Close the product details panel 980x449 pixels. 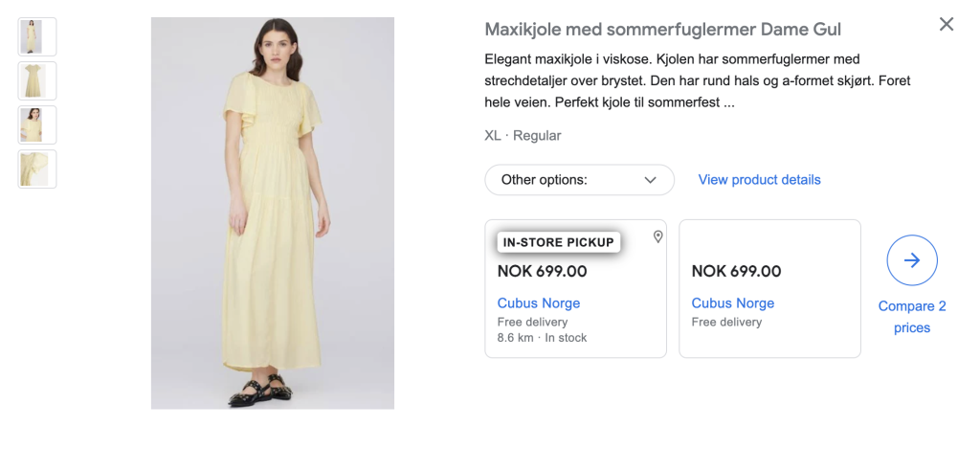coord(947,25)
